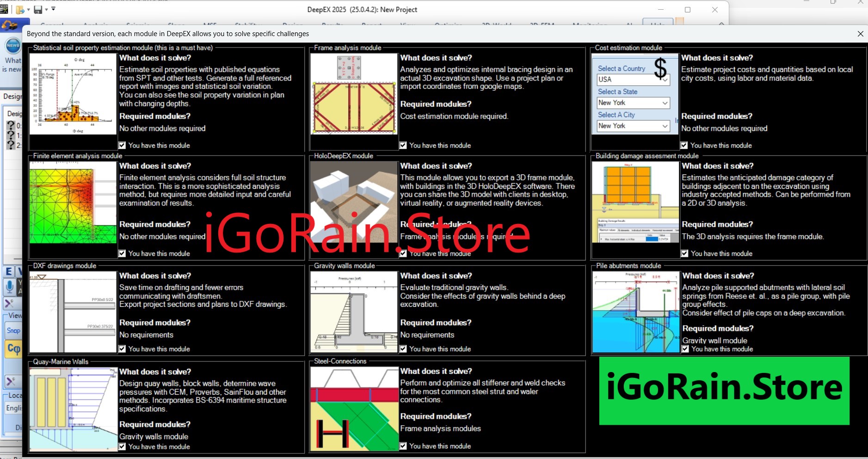Image resolution: width=868 pixels, height=459 pixels.
Task: Click the HoloDeepEX module 3D thumbnail
Action: click(x=354, y=202)
